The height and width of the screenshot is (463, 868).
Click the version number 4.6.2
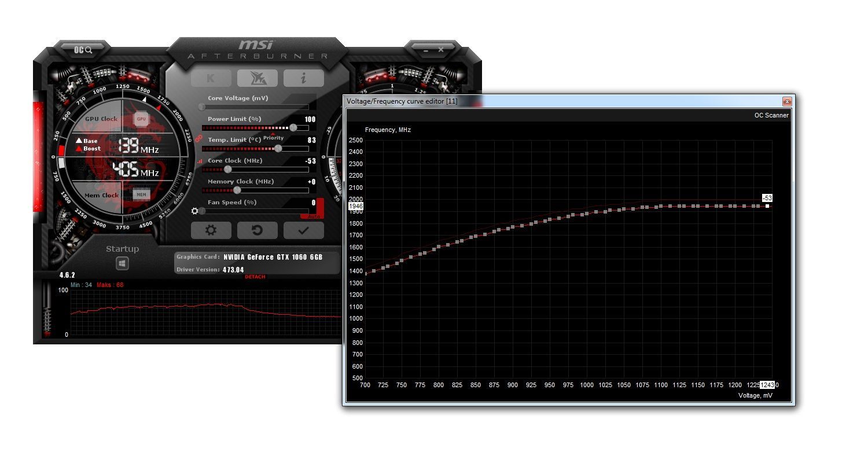(67, 275)
